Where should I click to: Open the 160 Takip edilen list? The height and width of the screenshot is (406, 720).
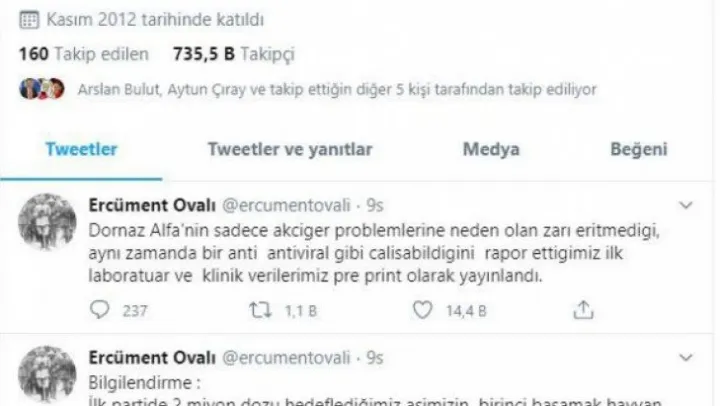click(x=84, y=54)
